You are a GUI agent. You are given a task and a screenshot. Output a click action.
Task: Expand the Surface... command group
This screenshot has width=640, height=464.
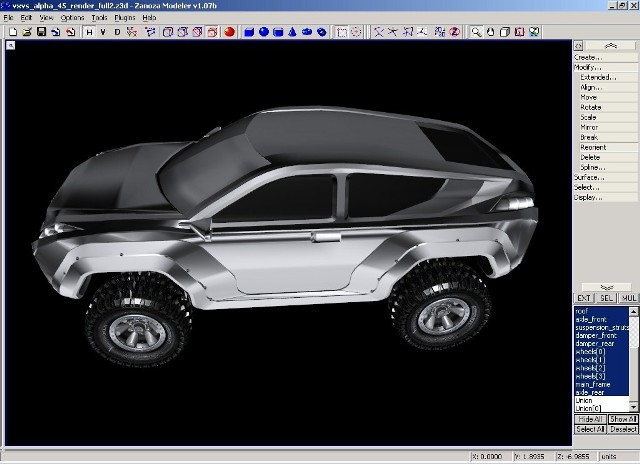[589, 177]
